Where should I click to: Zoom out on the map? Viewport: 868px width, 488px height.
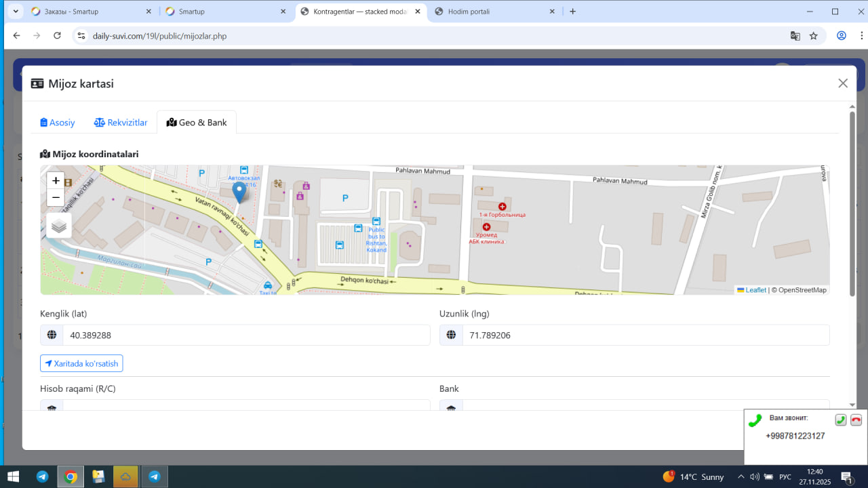(56, 198)
